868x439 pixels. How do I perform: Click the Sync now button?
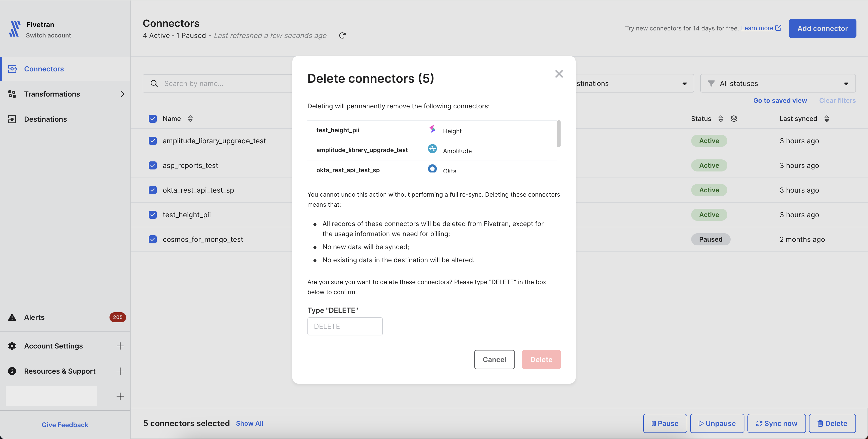[x=776, y=423]
